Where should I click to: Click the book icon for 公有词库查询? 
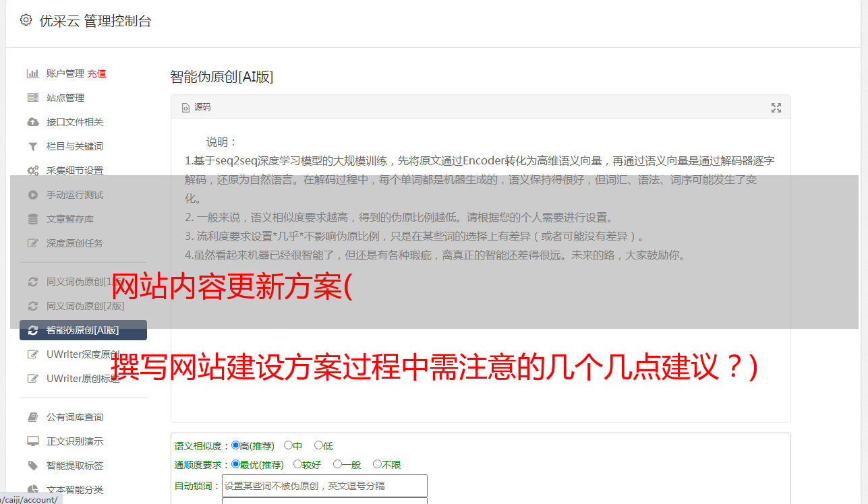tap(32, 417)
